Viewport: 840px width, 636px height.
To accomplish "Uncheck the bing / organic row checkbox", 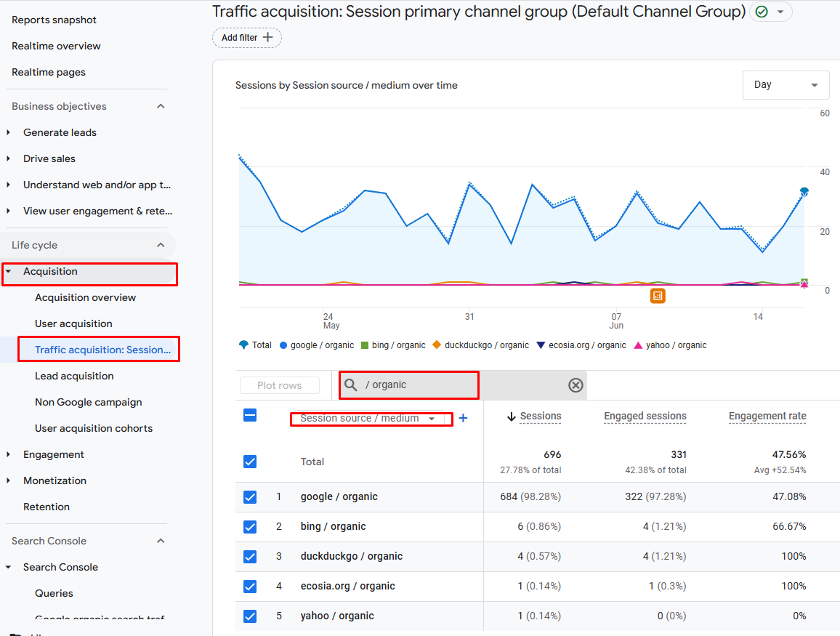I will coord(250,527).
